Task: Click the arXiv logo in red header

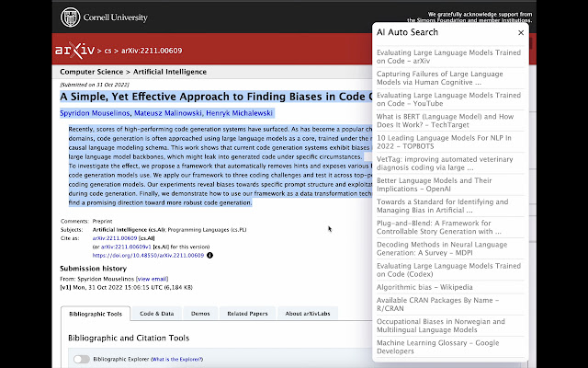Action: point(75,51)
